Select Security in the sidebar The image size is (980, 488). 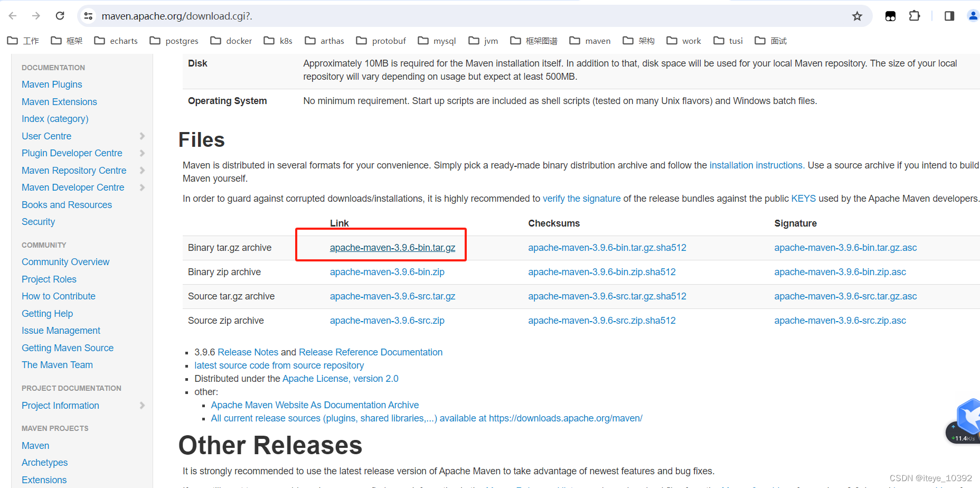tap(38, 222)
